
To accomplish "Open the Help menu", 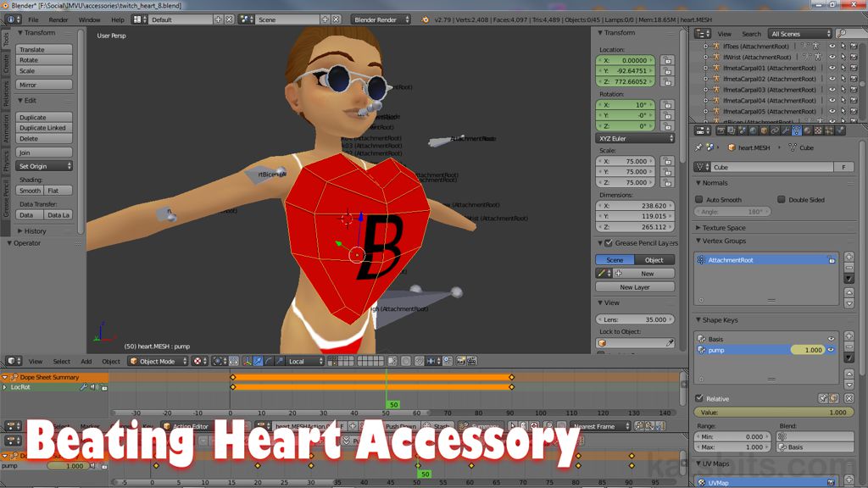I will [118, 19].
